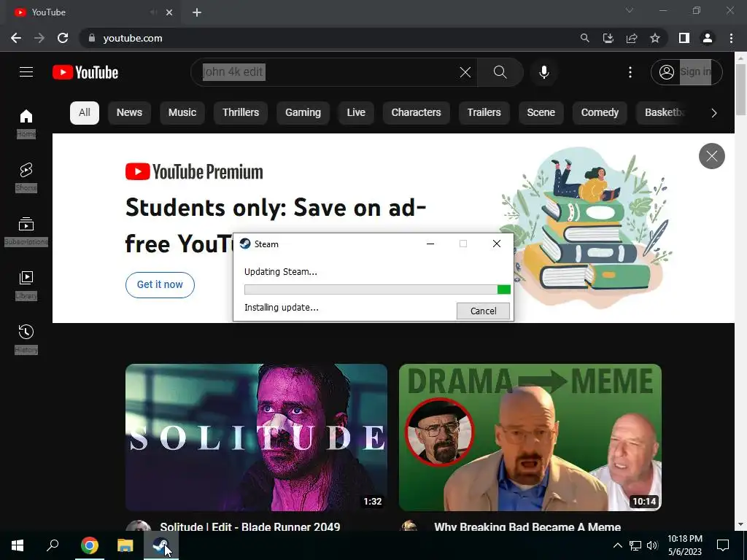The height and width of the screenshot is (560, 747).
Task: Open the Solitude Blade Runner video thumbnail
Action: tap(256, 437)
